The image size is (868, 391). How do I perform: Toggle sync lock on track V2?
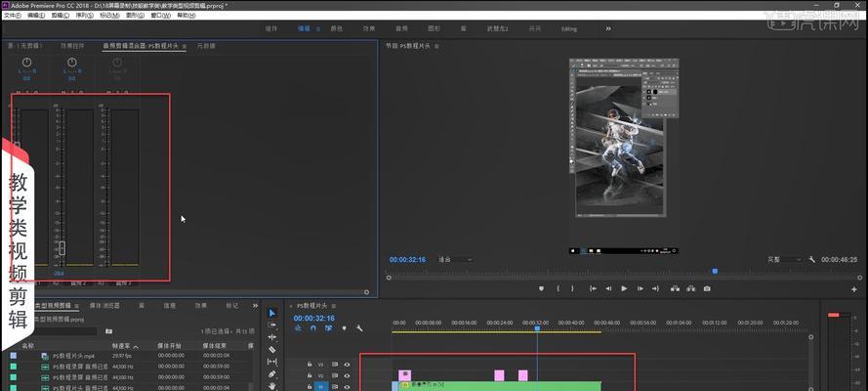(335, 375)
